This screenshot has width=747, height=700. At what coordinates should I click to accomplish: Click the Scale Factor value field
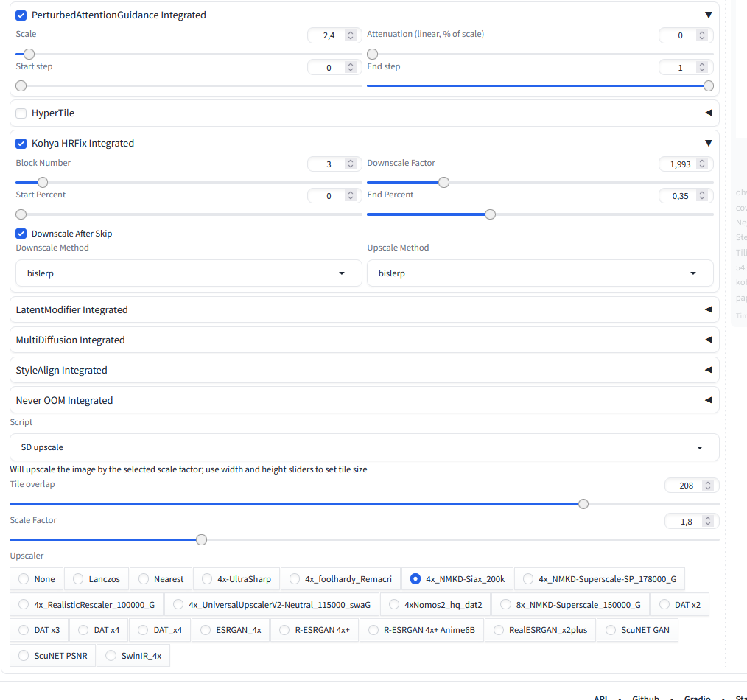[692, 522]
